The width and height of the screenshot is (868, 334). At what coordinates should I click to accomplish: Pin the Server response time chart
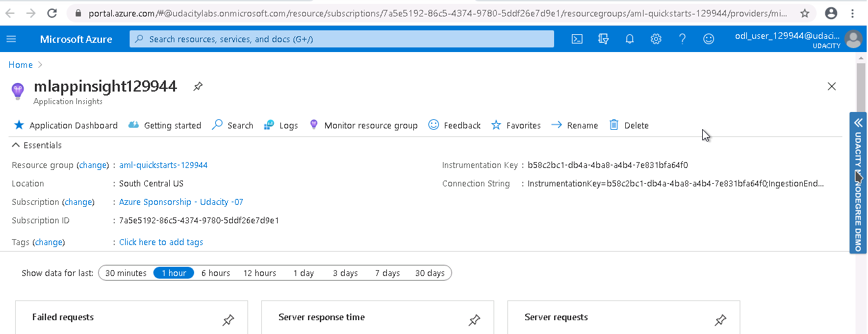474,321
